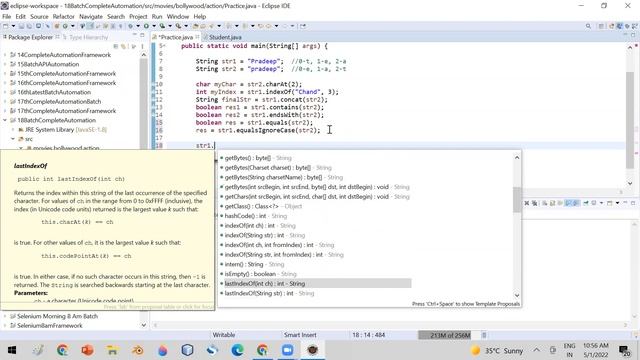The height and width of the screenshot is (360, 640).
Task: Click the New file toolbar icon
Action: [6, 26]
